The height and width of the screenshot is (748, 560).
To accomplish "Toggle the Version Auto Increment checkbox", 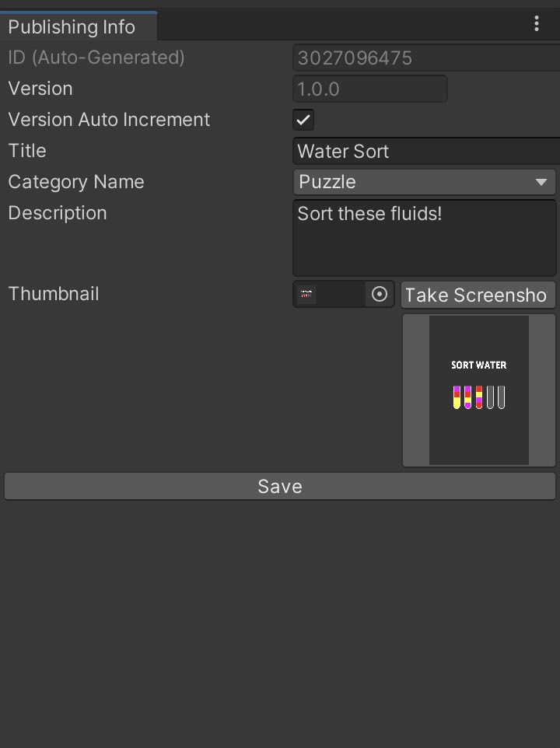I will pyautogui.click(x=303, y=120).
